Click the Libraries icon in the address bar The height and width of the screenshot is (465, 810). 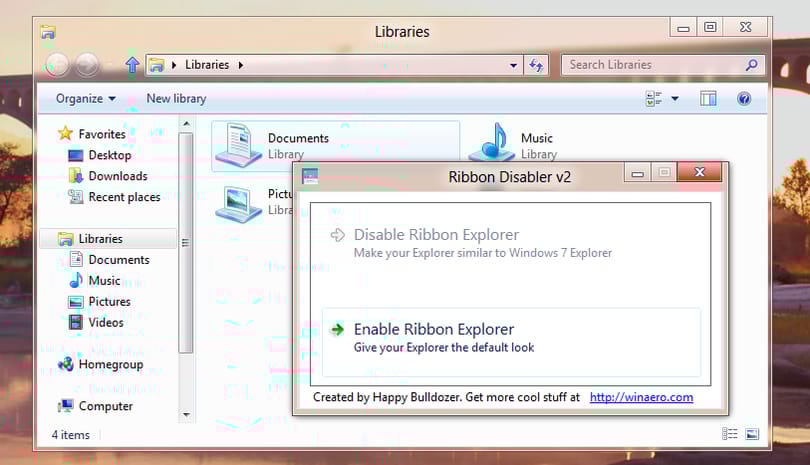coord(157,65)
